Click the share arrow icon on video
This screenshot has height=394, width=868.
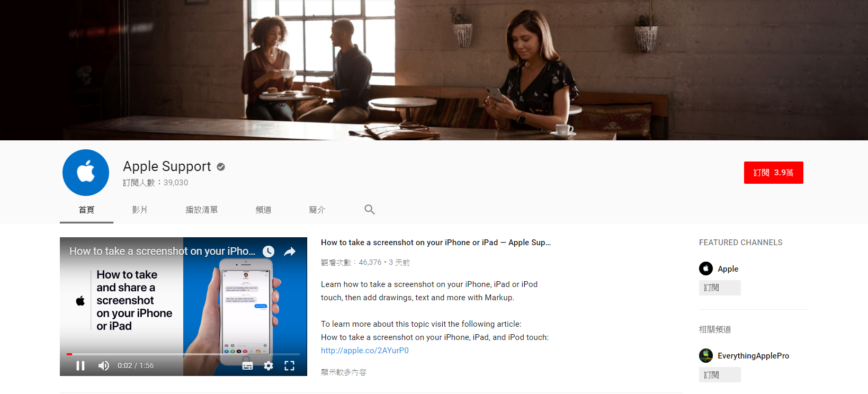tap(290, 252)
